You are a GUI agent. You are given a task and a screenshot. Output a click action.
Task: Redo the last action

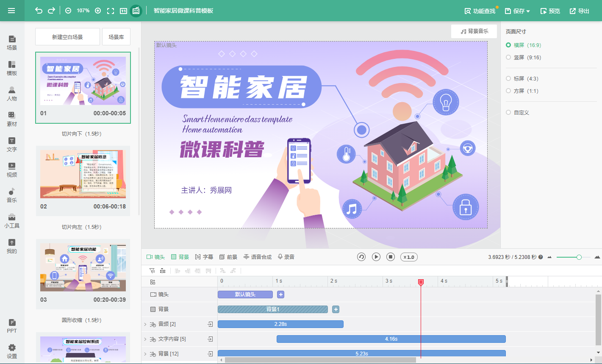click(x=52, y=11)
